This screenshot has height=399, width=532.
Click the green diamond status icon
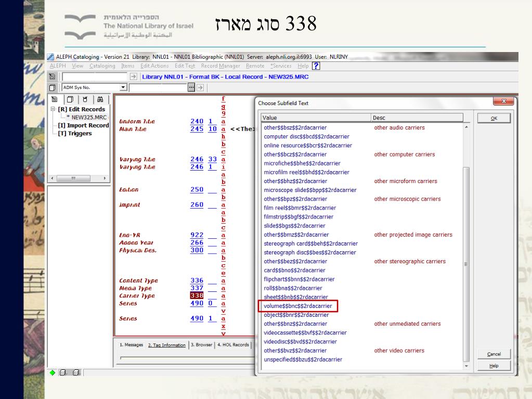[x=52, y=372]
